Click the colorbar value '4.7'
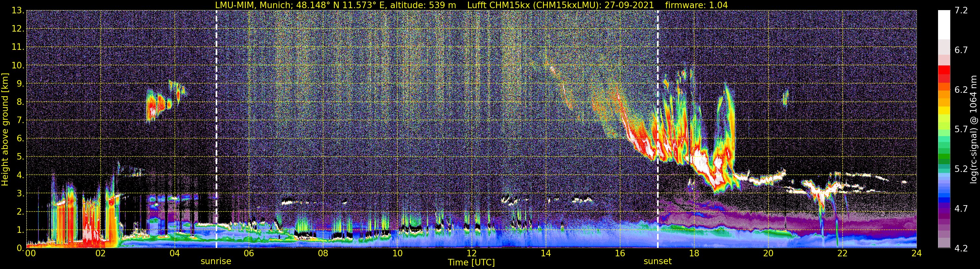 pos(961,209)
